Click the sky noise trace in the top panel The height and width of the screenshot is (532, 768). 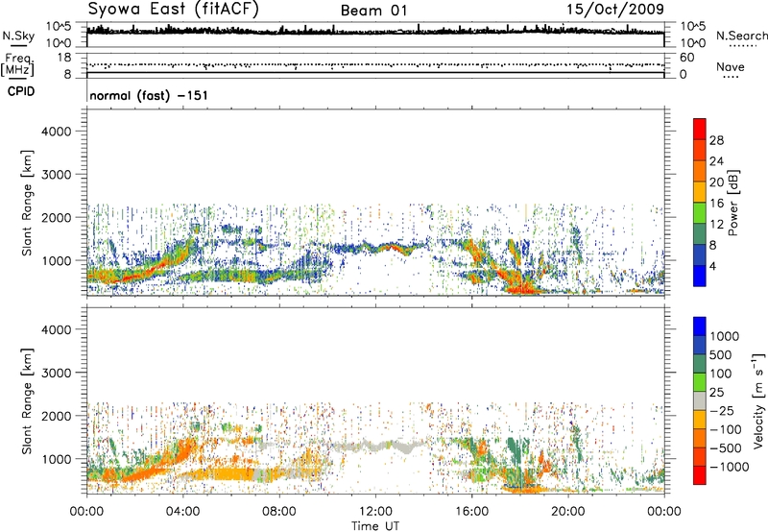coord(375,31)
